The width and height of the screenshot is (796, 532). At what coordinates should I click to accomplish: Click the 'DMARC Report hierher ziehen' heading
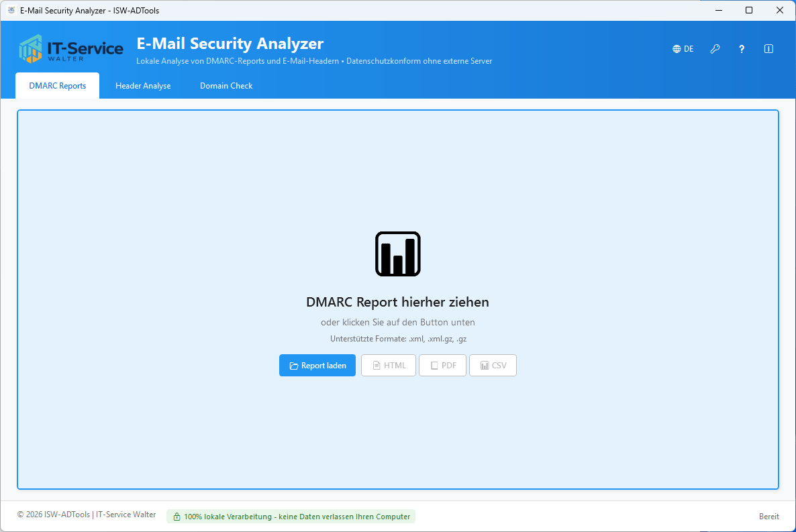[x=397, y=302]
